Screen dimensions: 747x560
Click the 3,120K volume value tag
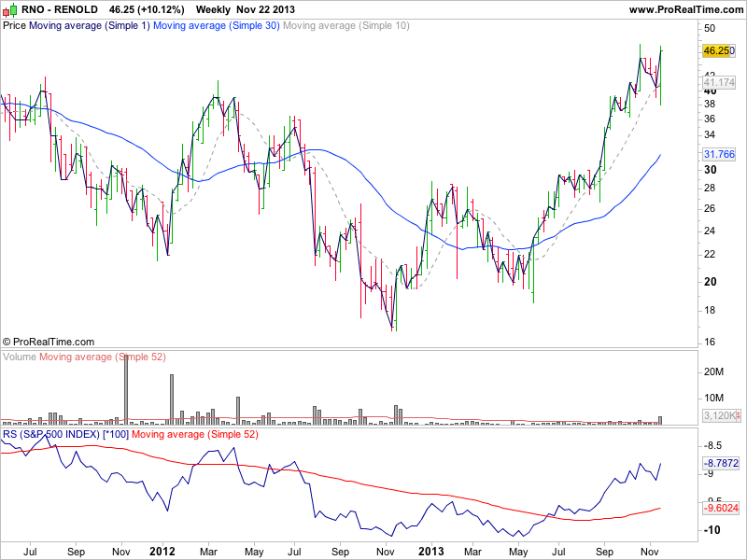point(721,414)
